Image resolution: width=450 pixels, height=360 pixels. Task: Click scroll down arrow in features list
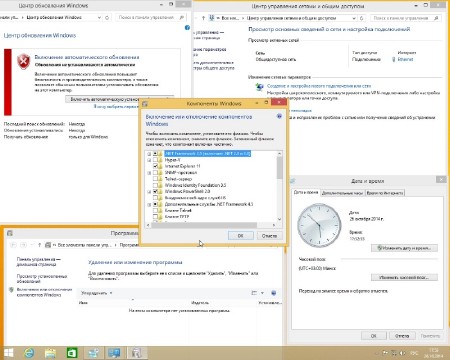coord(279,219)
